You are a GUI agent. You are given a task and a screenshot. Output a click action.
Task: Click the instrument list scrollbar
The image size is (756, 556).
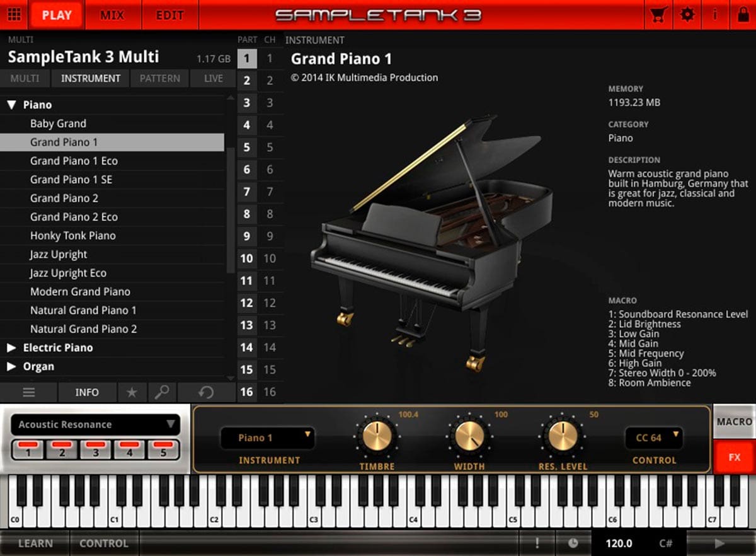[x=231, y=211]
